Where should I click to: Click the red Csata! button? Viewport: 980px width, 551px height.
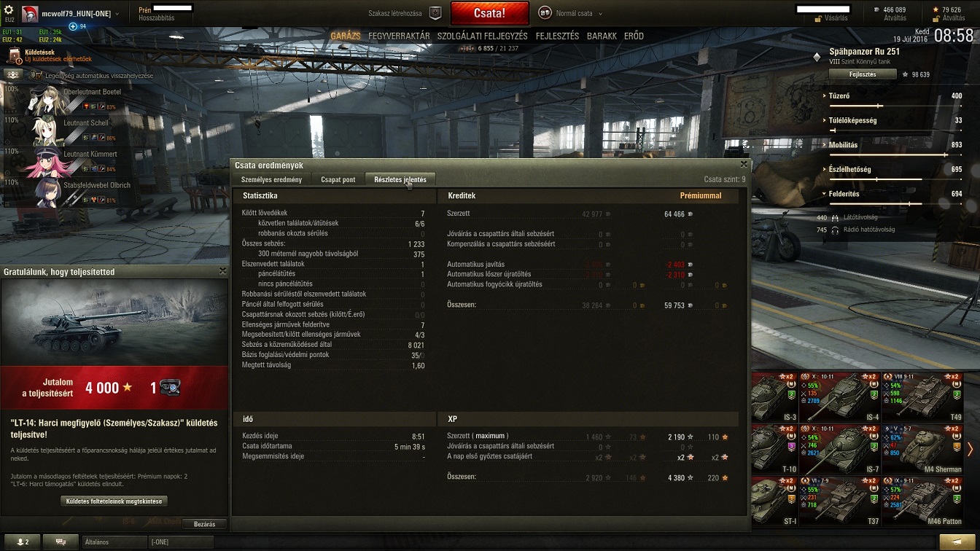click(489, 13)
